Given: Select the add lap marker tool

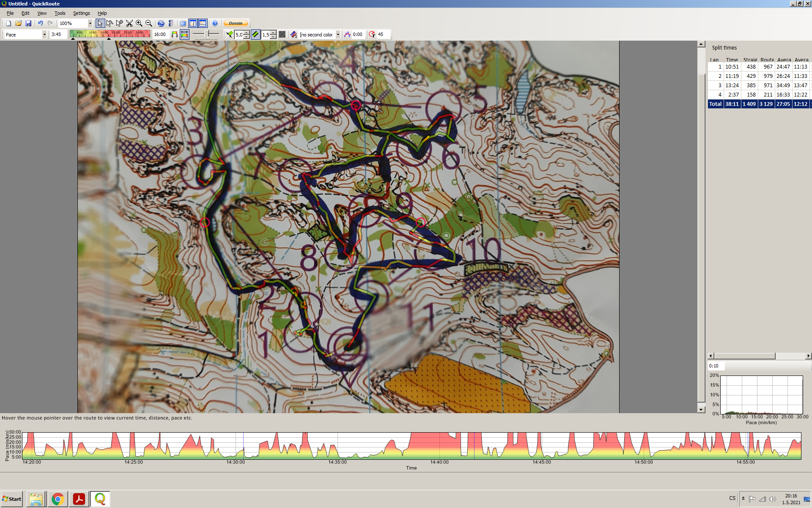Looking at the screenshot, I should (x=120, y=23).
